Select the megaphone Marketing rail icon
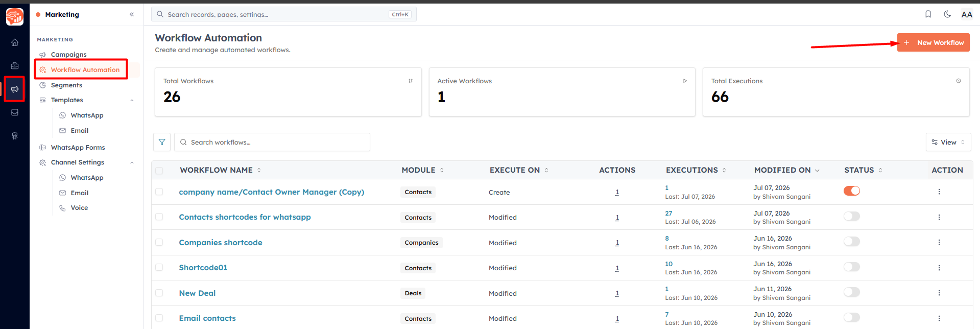This screenshot has height=329, width=980. pos(15,89)
